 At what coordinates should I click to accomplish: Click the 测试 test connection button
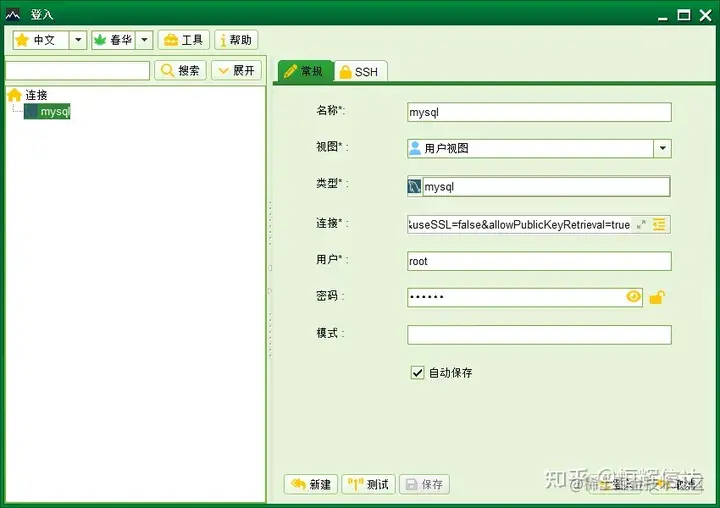coord(368,484)
